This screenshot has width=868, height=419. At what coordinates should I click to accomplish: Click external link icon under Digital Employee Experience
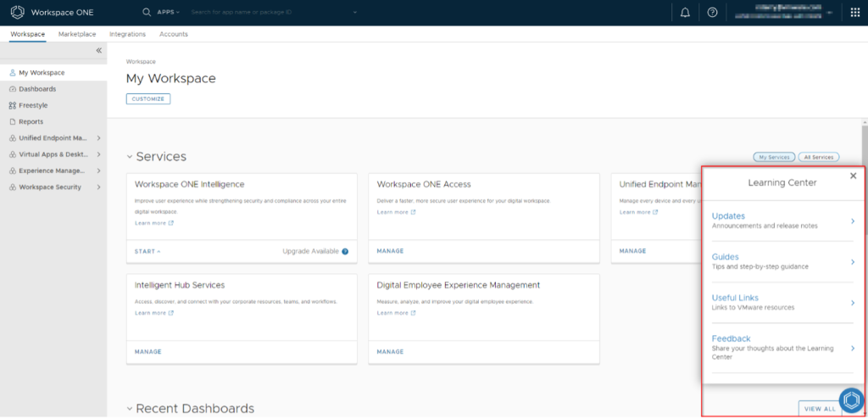coord(414,313)
